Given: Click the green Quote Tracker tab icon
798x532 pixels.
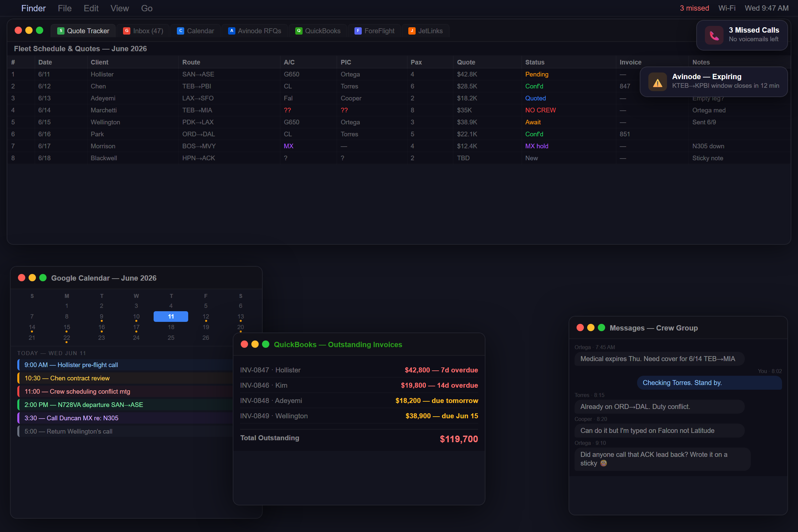Looking at the screenshot, I should point(61,31).
